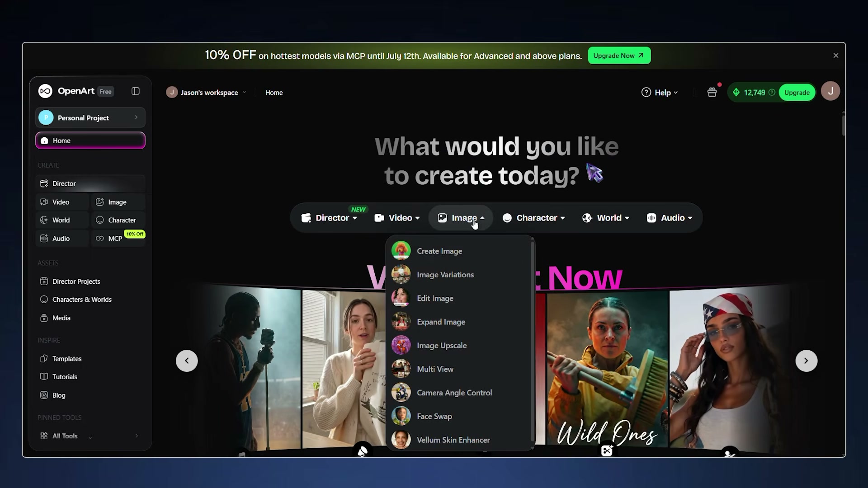The height and width of the screenshot is (488, 868).
Task: Click the flag bandana woman thumbnail
Action: coord(729,371)
